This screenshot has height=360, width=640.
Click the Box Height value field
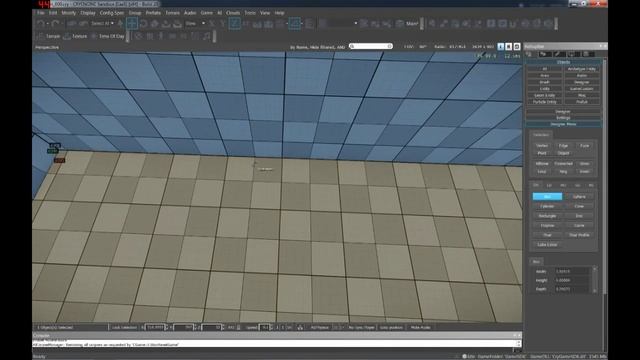click(571, 280)
